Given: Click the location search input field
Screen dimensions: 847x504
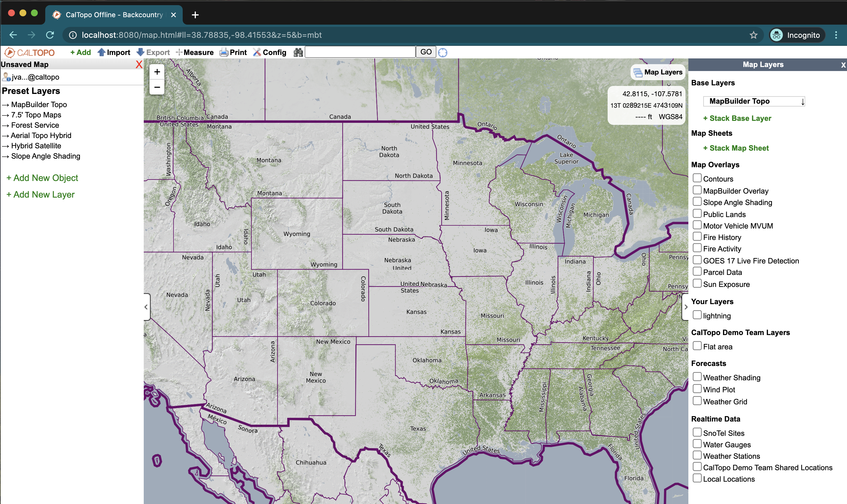Looking at the screenshot, I should [360, 52].
